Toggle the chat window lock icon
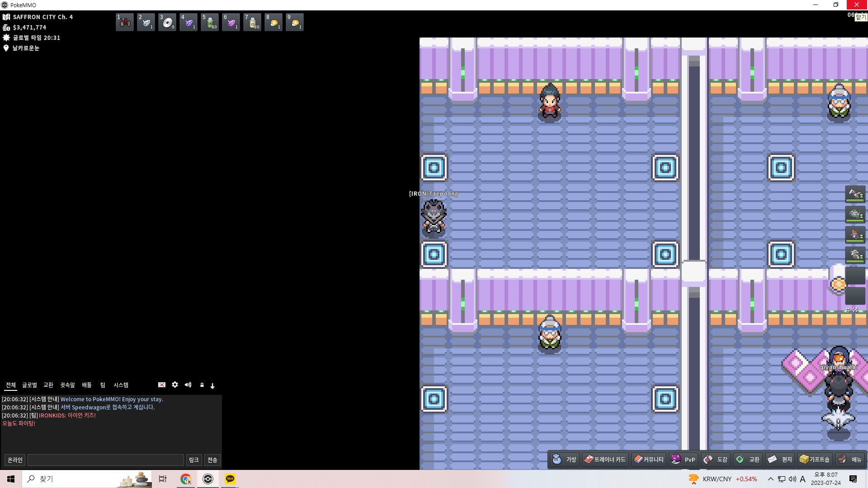The height and width of the screenshot is (488, 868). coord(202,385)
